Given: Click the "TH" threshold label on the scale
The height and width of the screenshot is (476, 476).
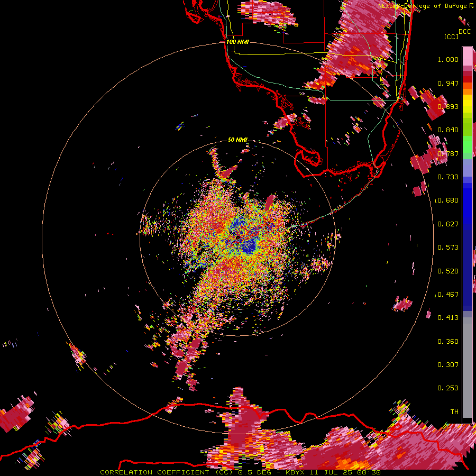Looking at the screenshot, I should 454,412.
